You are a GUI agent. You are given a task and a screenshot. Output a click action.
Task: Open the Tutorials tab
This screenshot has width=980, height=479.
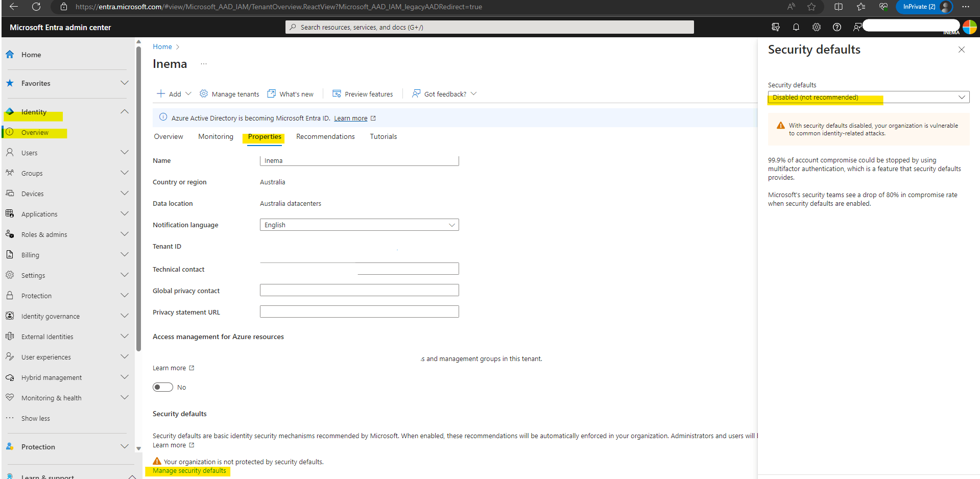383,136
